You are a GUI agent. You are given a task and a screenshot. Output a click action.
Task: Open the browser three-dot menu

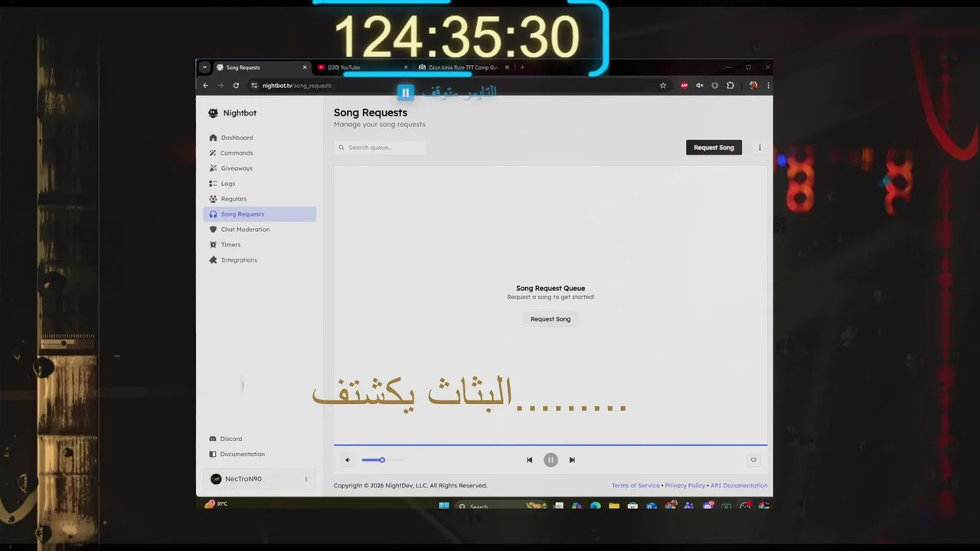point(768,86)
